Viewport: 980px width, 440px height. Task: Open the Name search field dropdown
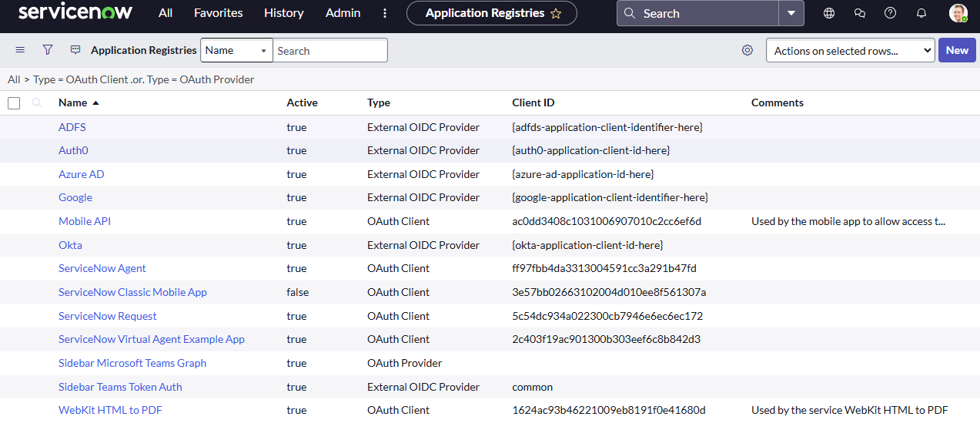236,50
